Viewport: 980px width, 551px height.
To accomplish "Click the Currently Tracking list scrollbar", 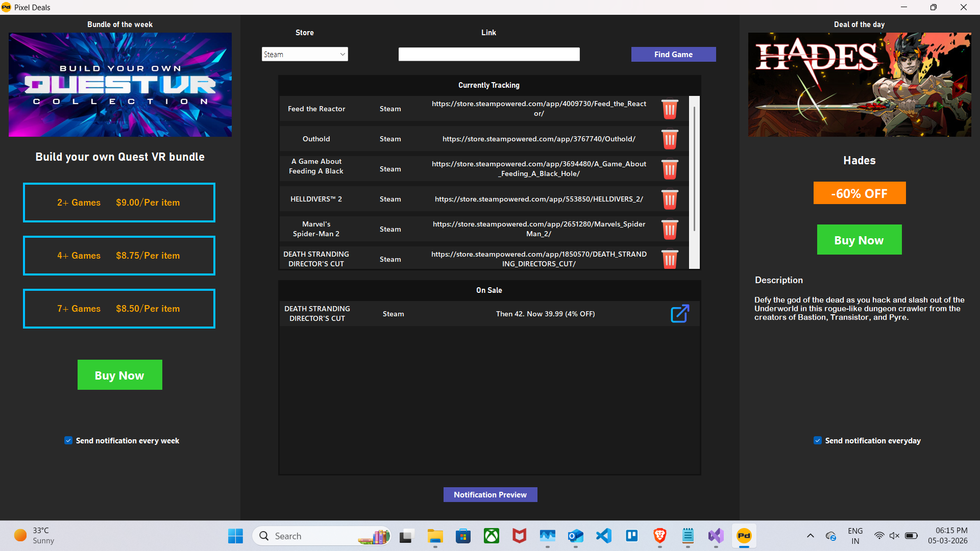I will pos(694,168).
